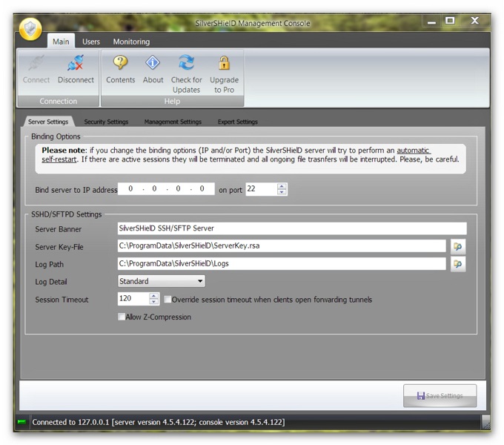The image size is (504, 445).
Task: Switch to the Main ribbon tab
Action: pyautogui.click(x=61, y=42)
